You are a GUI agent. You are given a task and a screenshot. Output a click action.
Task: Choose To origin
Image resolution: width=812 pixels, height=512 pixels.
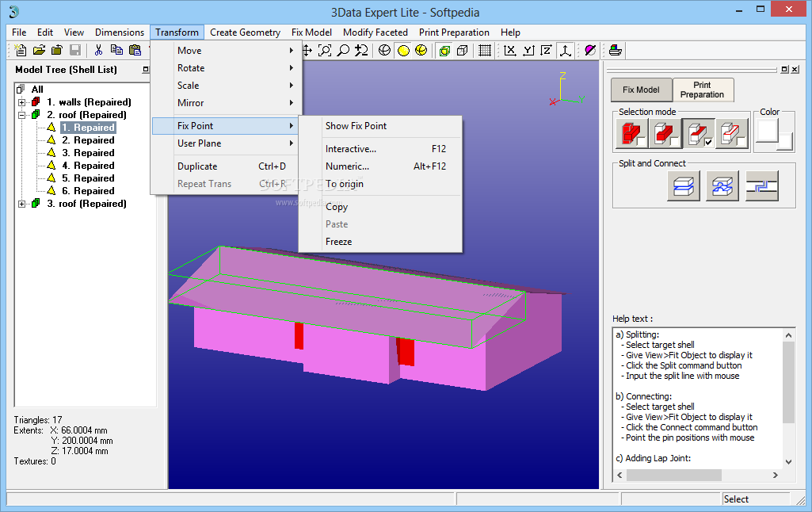point(380,184)
